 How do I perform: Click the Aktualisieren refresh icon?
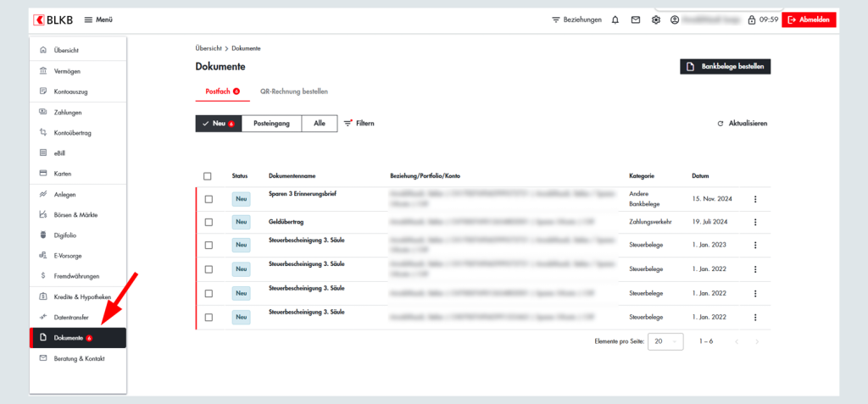point(721,124)
